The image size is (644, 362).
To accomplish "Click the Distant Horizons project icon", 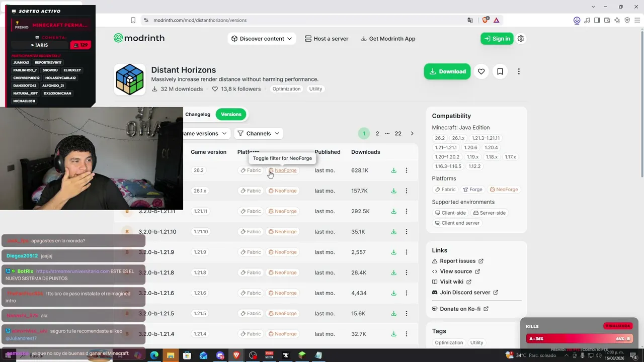I will coord(130,79).
